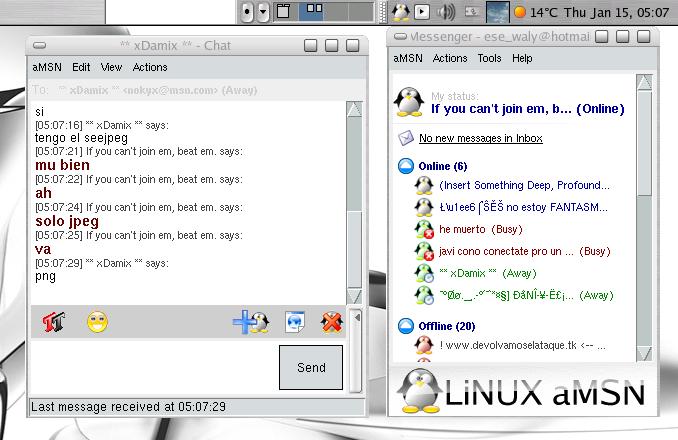The width and height of the screenshot is (678, 440).
Task: Open the View menu in chat window
Action: tap(111, 67)
